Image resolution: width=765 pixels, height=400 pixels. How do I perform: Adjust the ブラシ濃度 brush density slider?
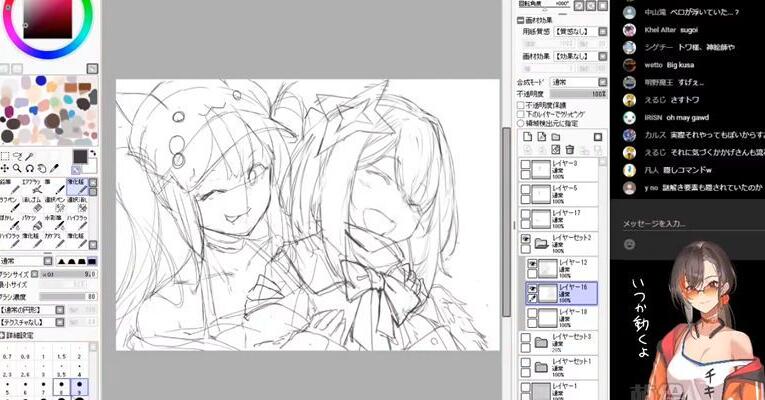(68, 297)
